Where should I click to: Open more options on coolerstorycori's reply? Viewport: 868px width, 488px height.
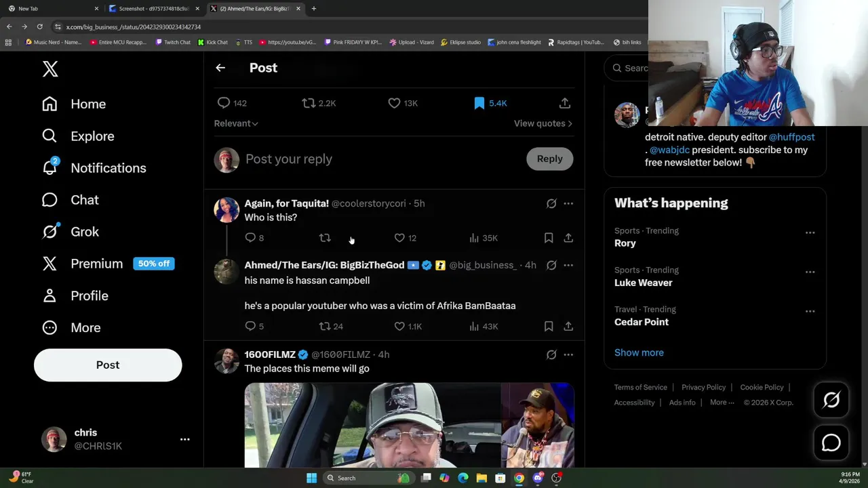point(568,203)
